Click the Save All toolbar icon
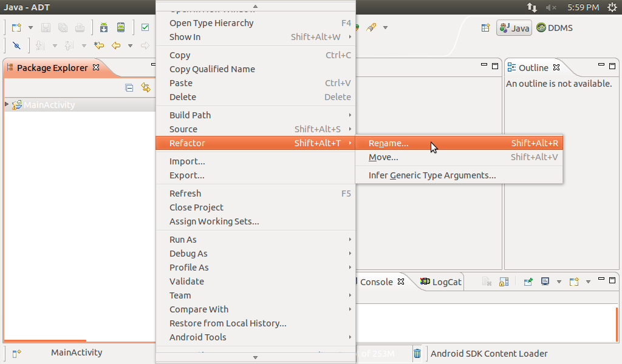 click(63, 28)
